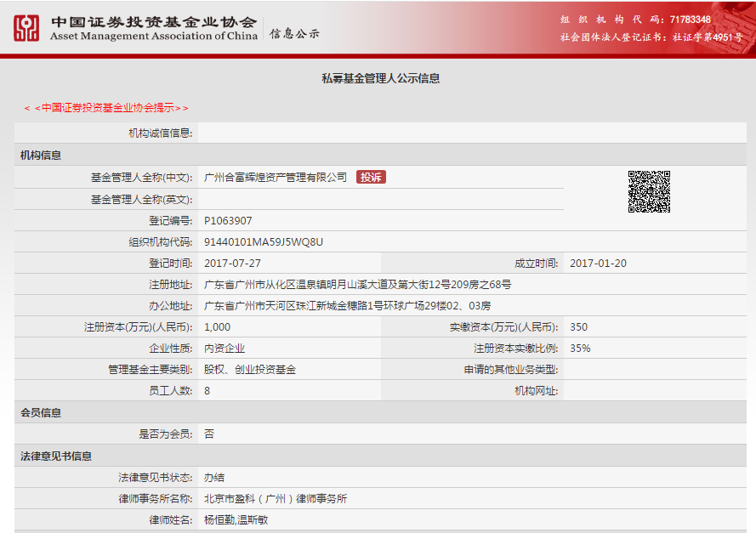Select the lawyer names 杨恒勤,温斯敏
Viewport: 756px width, 533px height.
[236, 520]
